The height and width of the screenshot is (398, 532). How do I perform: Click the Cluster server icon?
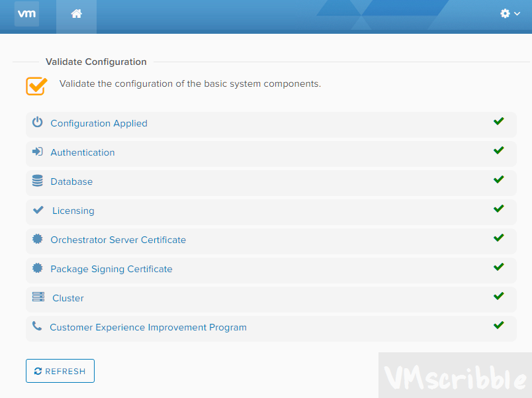[x=38, y=297]
